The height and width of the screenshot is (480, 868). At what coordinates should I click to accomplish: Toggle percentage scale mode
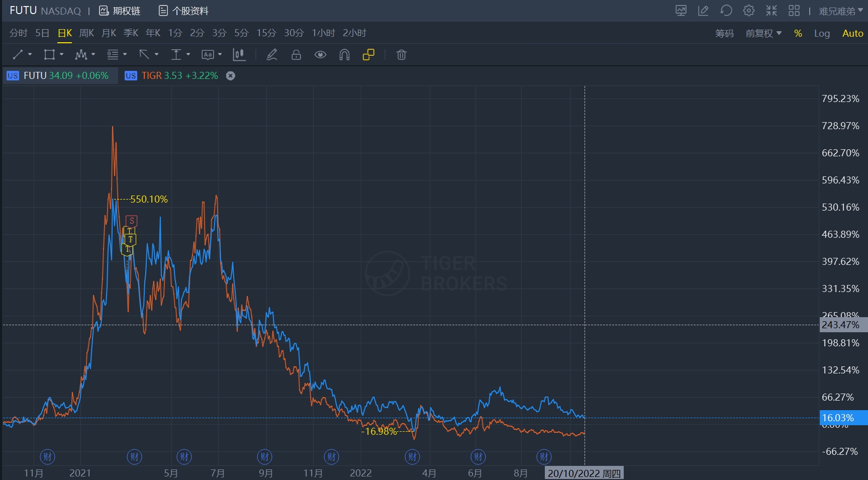(798, 33)
